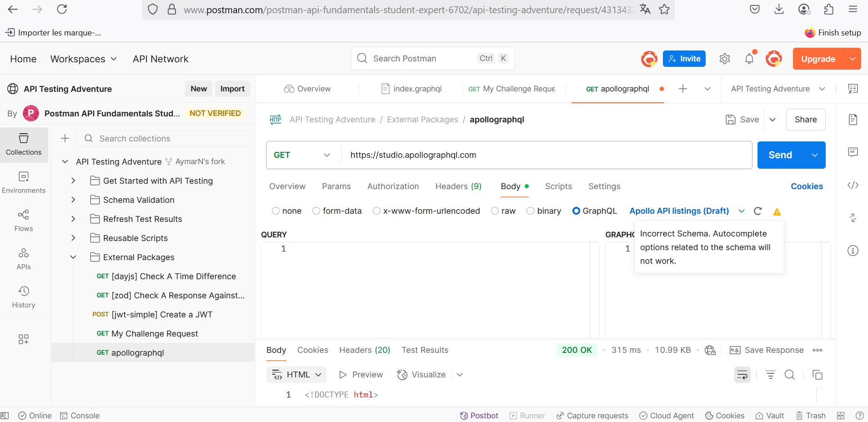Select the form-data body type
This screenshot has height=422, width=868.
coord(316,211)
